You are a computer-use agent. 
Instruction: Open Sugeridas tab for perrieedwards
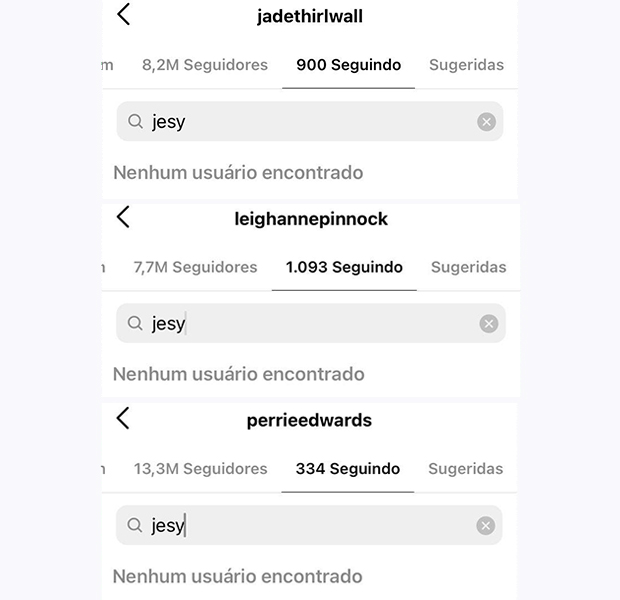[466, 469]
